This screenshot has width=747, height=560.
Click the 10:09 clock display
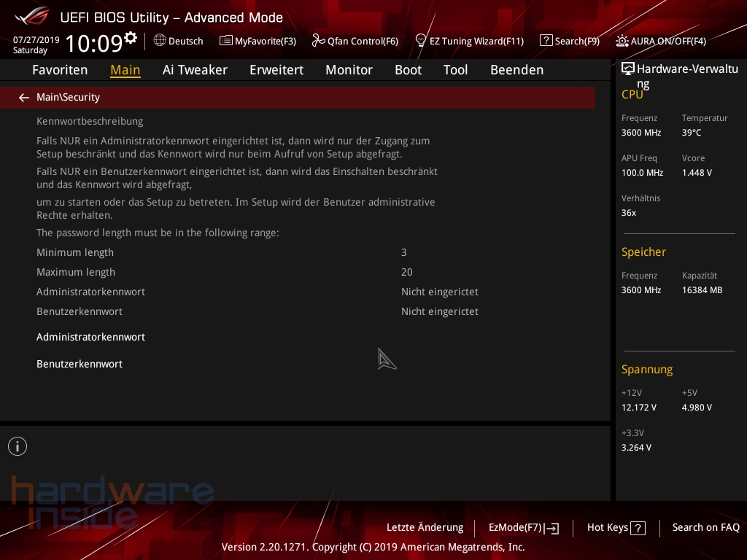pos(94,43)
